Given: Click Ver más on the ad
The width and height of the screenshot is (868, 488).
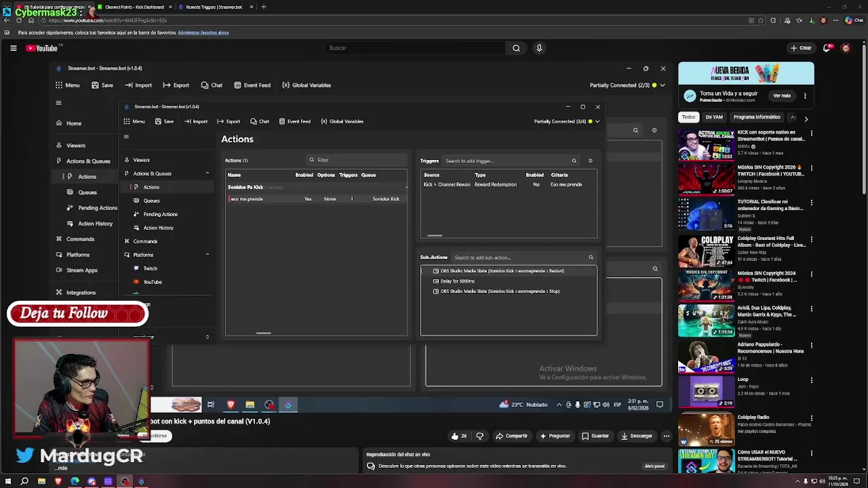Looking at the screenshot, I should click(782, 96).
